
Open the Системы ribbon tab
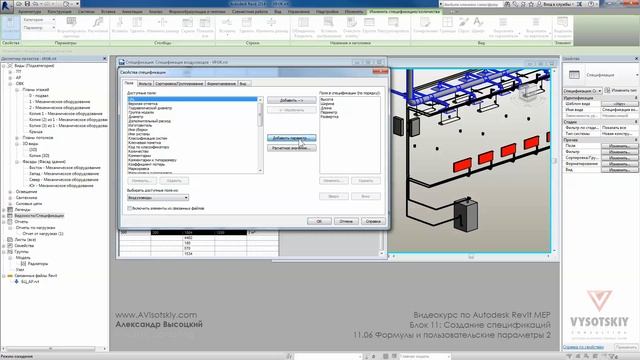(x=86, y=11)
